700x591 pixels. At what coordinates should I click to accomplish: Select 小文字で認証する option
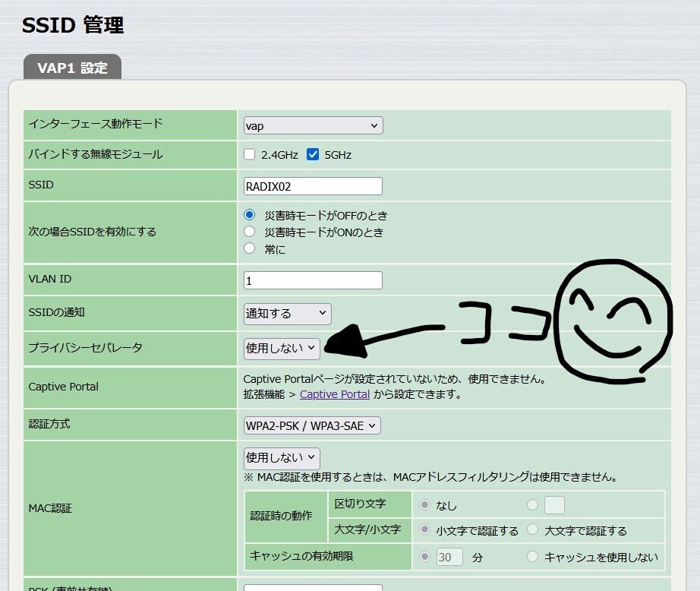[426, 530]
